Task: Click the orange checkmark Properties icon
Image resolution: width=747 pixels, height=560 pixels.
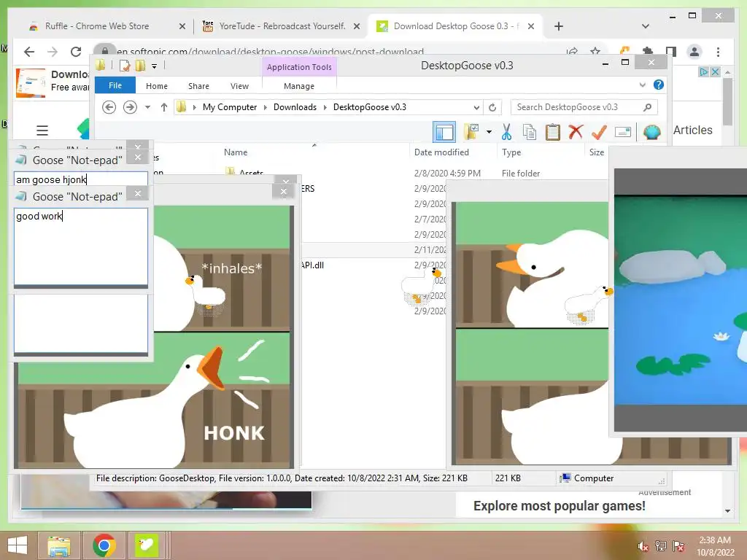Action: pos(600,132)
